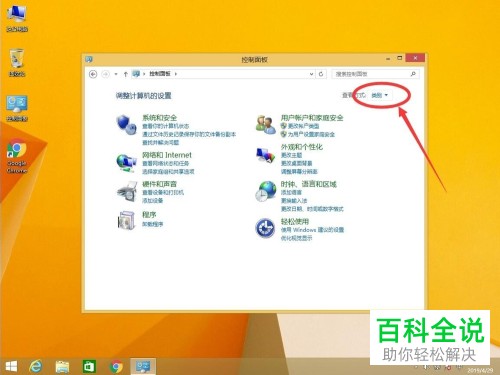
Task: Open the 程序 category icon
Action: click(127, 220)
